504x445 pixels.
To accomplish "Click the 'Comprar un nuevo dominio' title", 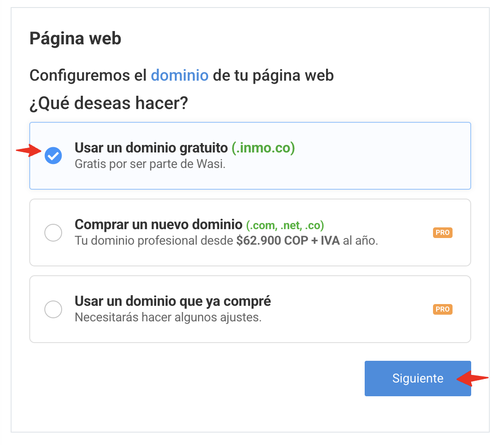I will (x=158, y=225).
